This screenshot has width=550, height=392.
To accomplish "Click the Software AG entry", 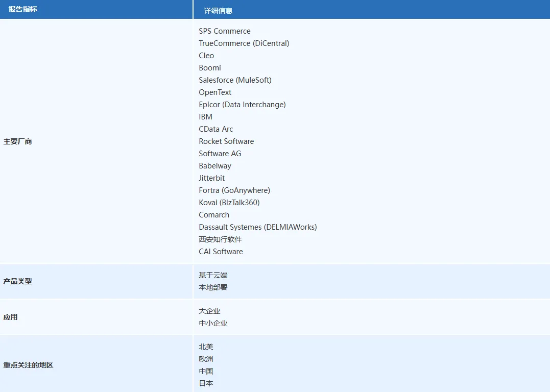I will click(x=220, y=154).
